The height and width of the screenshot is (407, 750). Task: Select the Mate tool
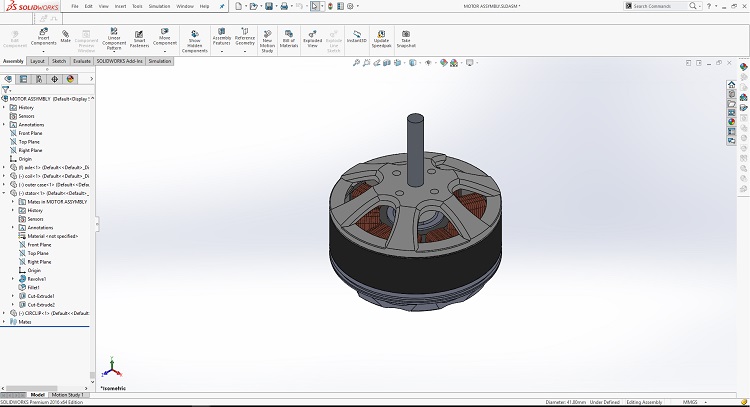[66, 36]
